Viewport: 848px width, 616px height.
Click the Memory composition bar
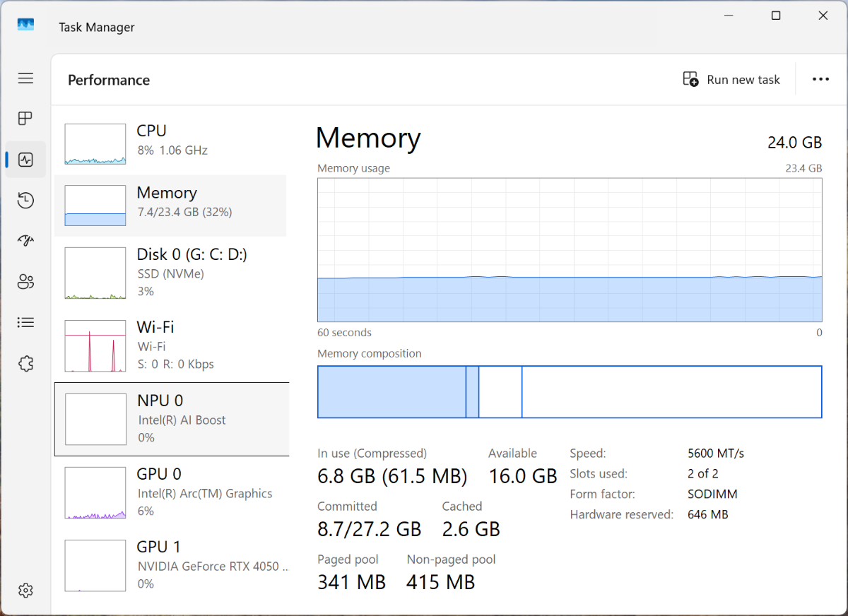click(569, 392)
